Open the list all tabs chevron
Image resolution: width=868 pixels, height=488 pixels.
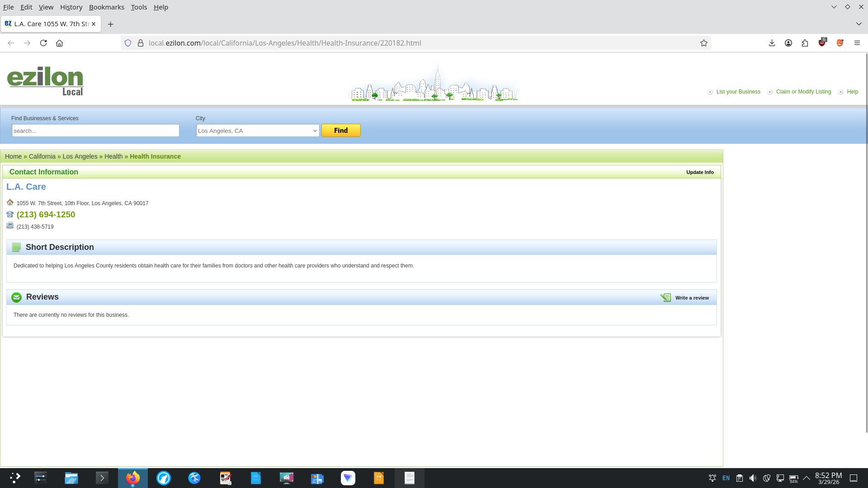click(x=859, y=23)
